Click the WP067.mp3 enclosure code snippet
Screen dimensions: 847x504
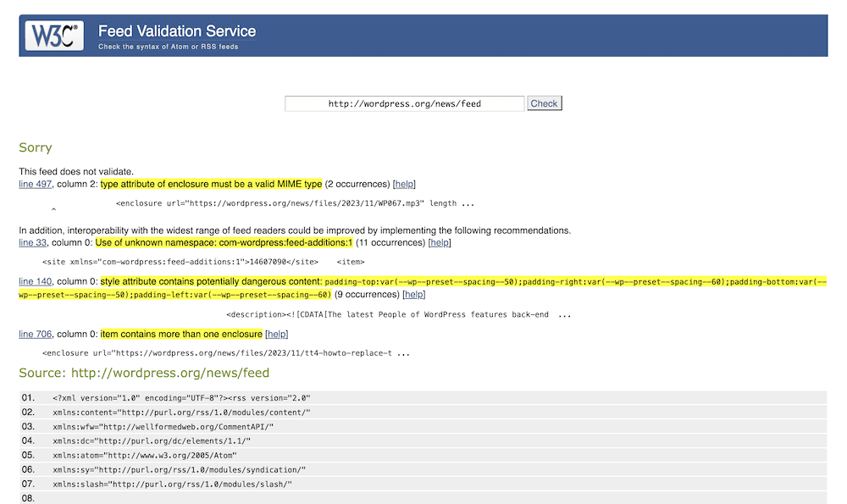[295, 203]
